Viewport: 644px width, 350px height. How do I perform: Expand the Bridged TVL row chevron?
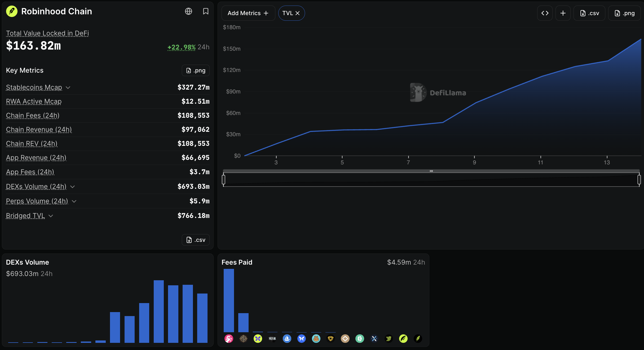(51, 216)
